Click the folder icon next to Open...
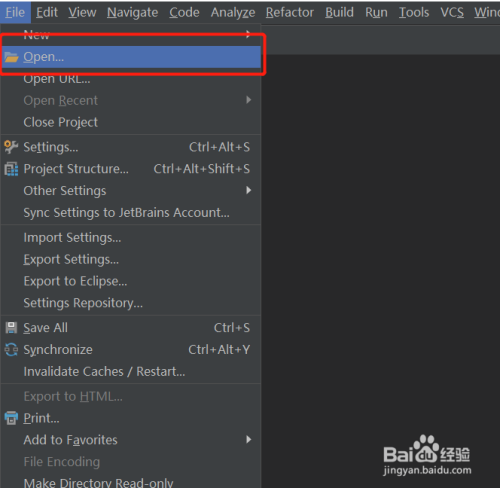 tap(11, 57)
